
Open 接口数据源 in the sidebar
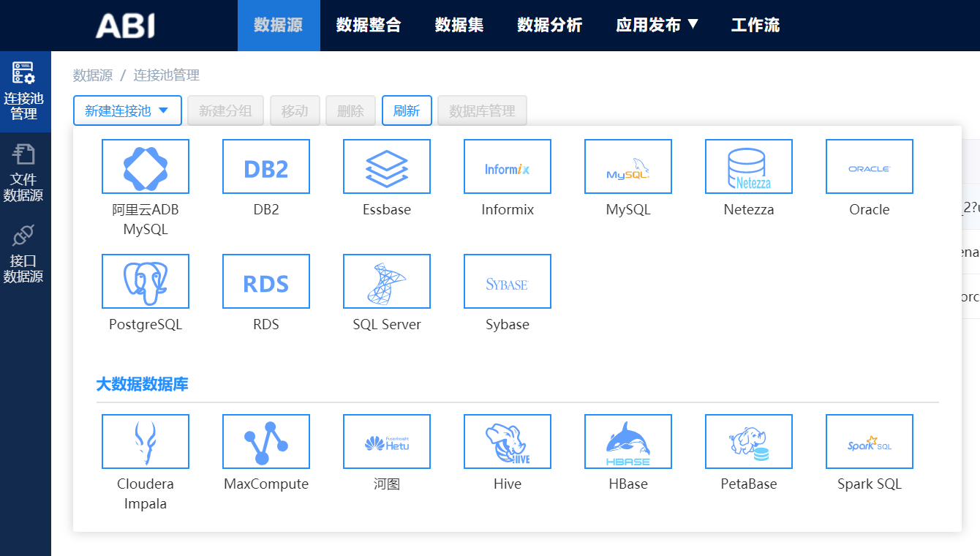(x=24, y=255)
